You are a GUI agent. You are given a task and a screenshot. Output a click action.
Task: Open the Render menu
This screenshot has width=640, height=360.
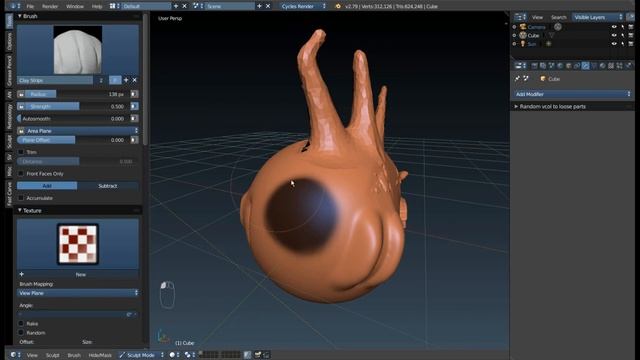(50, 7)
